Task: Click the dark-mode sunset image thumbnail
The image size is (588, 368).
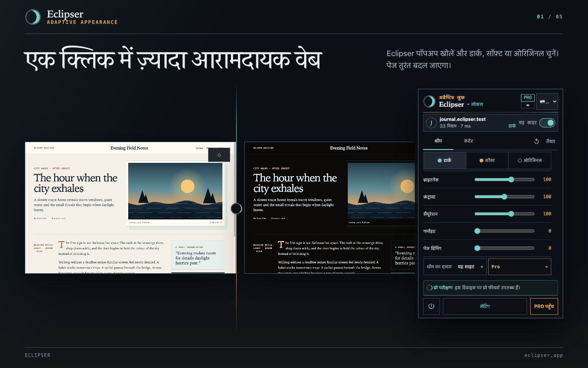Action: click(381, 191)
